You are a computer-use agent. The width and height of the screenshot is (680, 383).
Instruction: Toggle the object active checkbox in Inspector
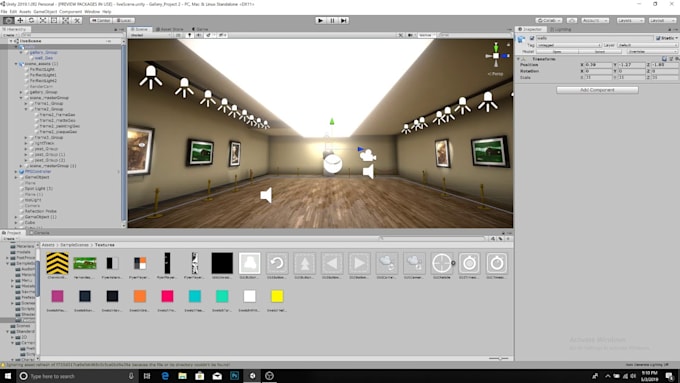click(x=532, y=38)
